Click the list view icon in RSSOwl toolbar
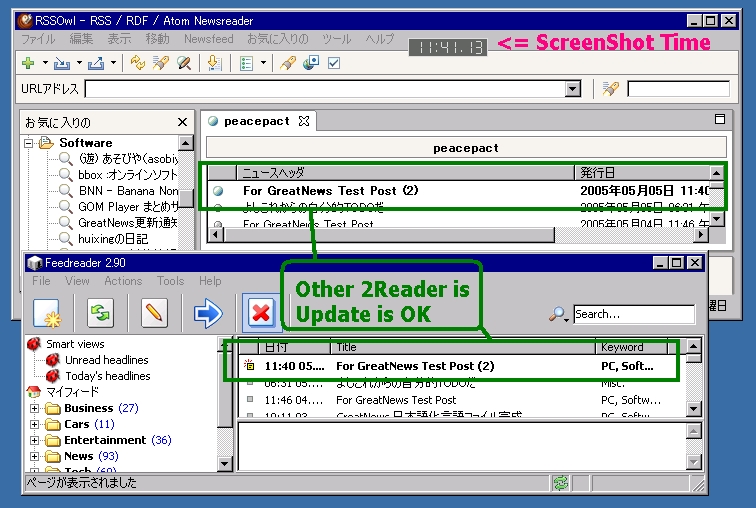Viewport: 756px width, 508px height. point(246,63)
